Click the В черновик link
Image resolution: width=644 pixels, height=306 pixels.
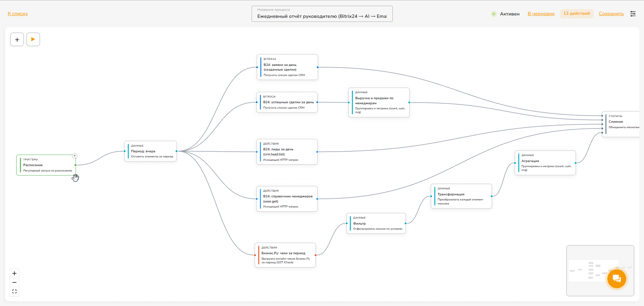click(541, 14)
